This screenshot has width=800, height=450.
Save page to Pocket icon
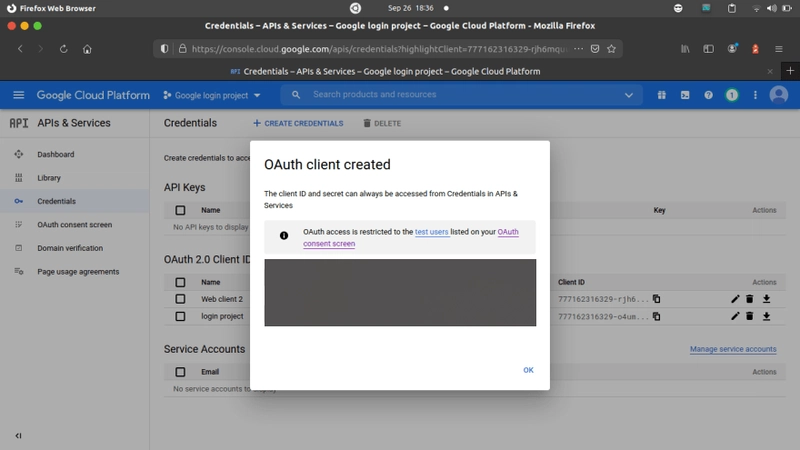click(595, 49)
